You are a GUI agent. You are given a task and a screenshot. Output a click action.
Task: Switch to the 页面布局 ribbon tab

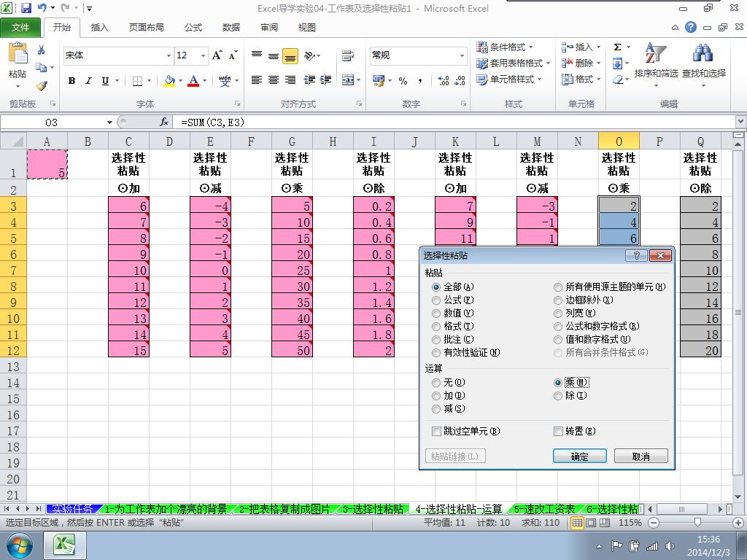pos(146,28)
